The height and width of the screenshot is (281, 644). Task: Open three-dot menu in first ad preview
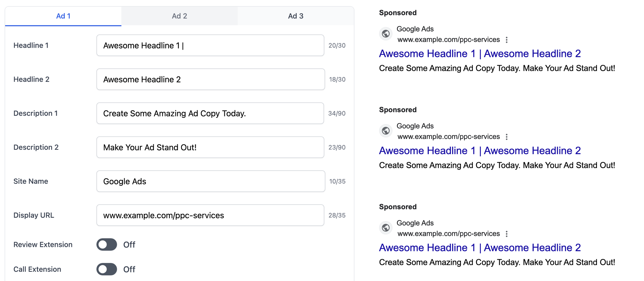(507, 40)
